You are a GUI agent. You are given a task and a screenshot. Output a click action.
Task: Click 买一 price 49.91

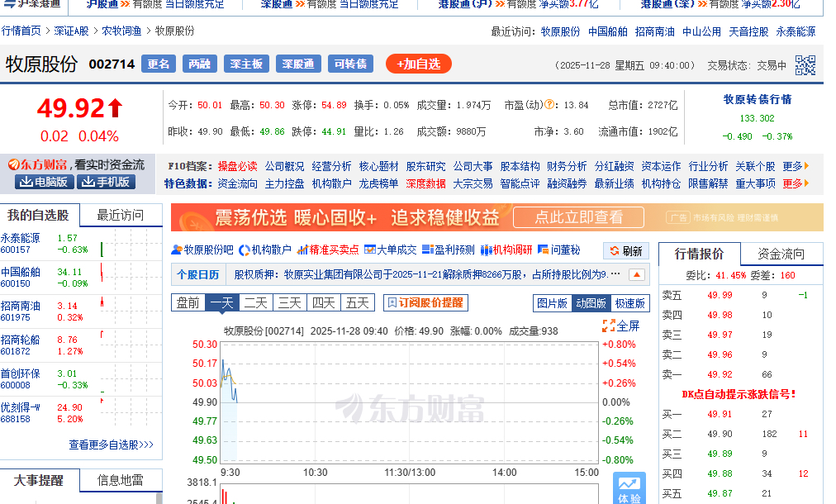(720, 414)
